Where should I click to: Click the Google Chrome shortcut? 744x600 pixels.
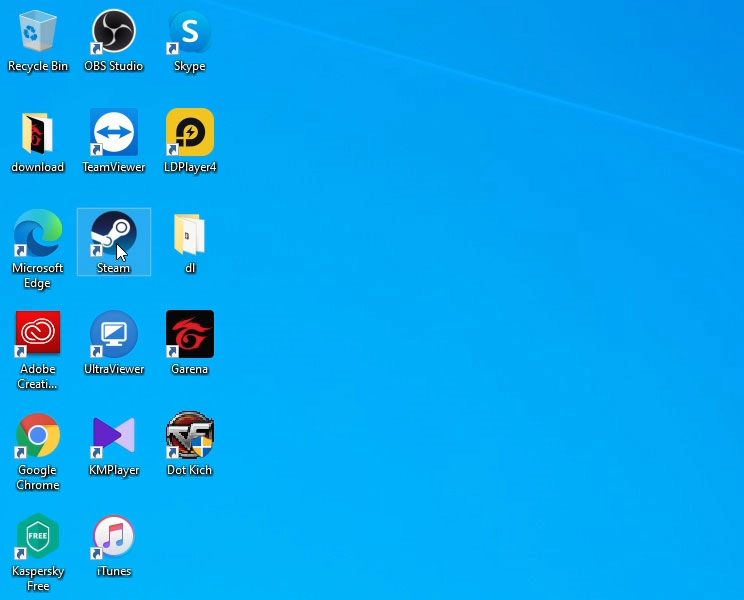coord(38,435)
